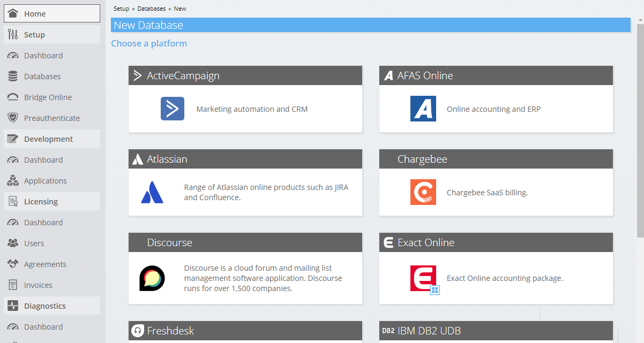
Task: Click 'Chargebee SaaS billing.' description
Action: click(x=487, y=193)
